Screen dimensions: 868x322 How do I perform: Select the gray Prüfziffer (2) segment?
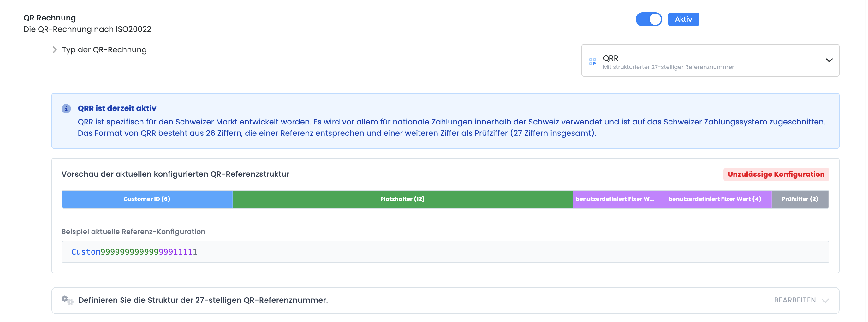[x=800, y=199]
